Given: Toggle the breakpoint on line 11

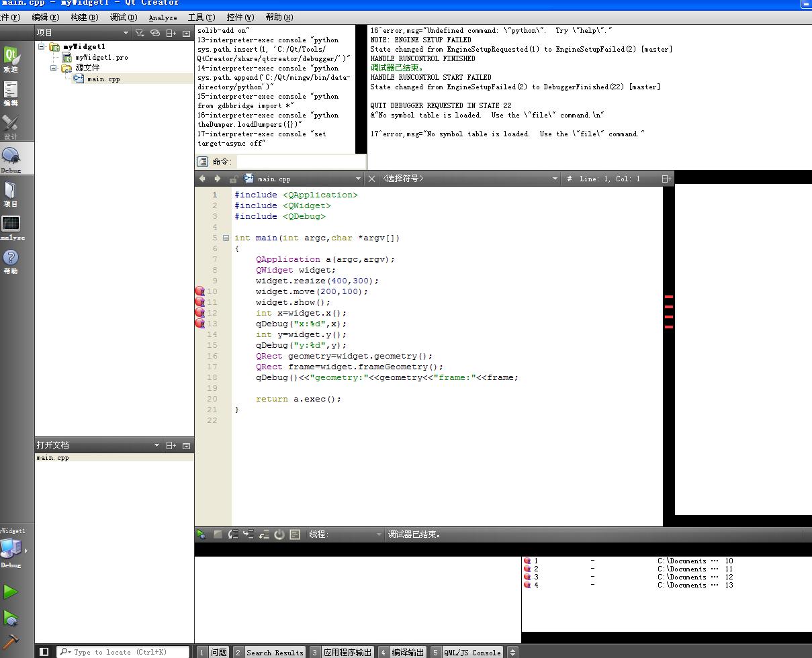Looking at the screenshot, I should click(x=199, y=302).
